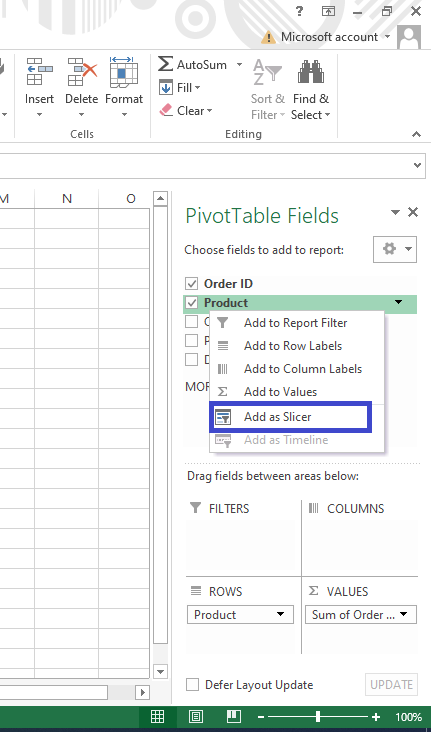Expand the formula bar chevron
Image resolution: width=431 pixels, height=732 pixels.
click(417, 165)
